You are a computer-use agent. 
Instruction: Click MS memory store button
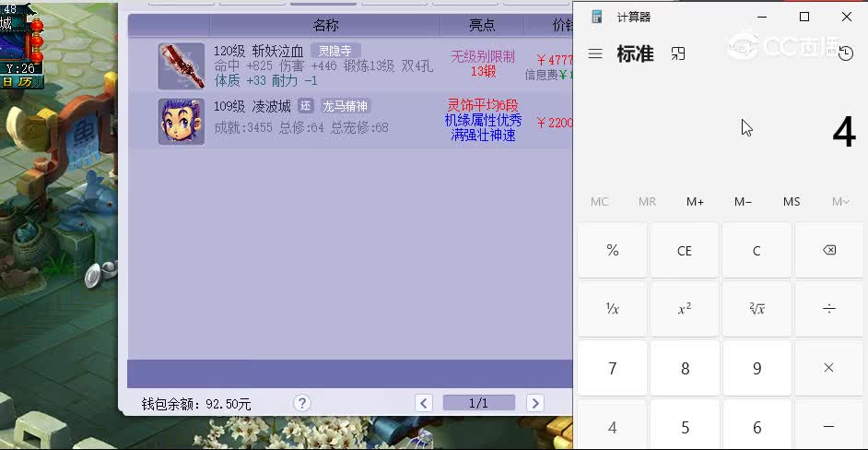point(791,202)
